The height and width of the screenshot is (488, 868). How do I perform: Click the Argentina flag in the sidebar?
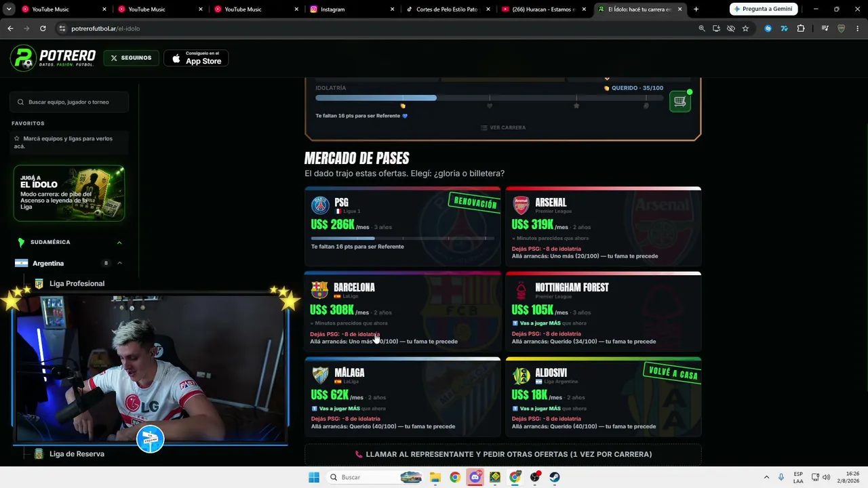point(22,263)
